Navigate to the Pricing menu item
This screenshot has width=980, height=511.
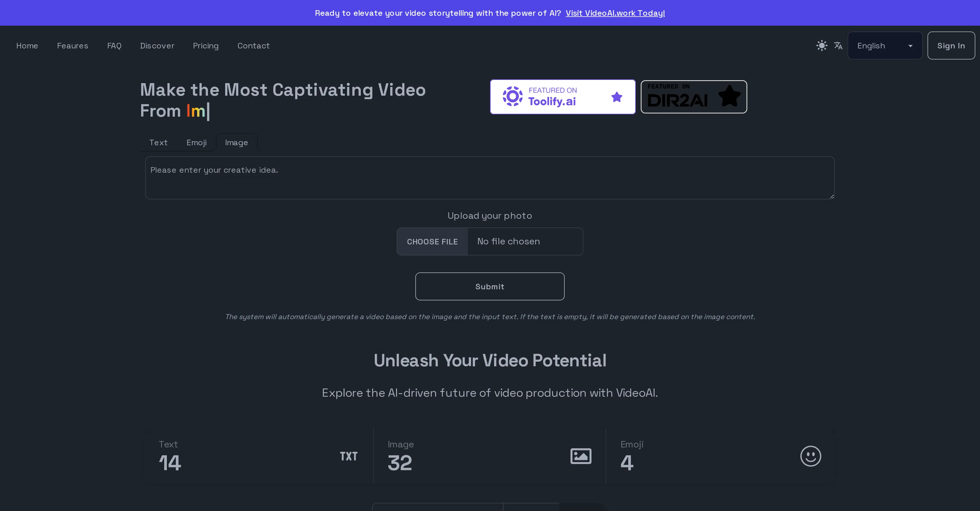coord(206,46)
